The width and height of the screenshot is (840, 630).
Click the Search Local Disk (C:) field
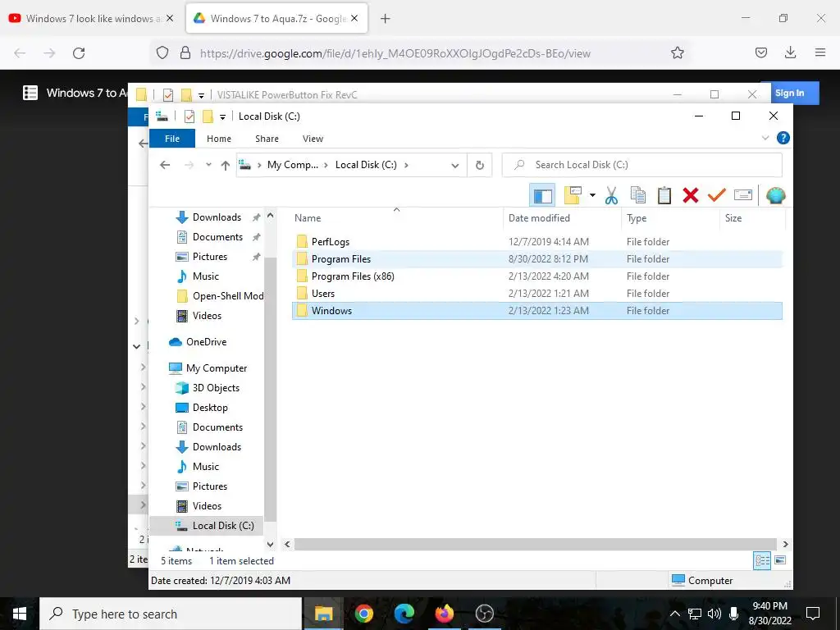641,165
